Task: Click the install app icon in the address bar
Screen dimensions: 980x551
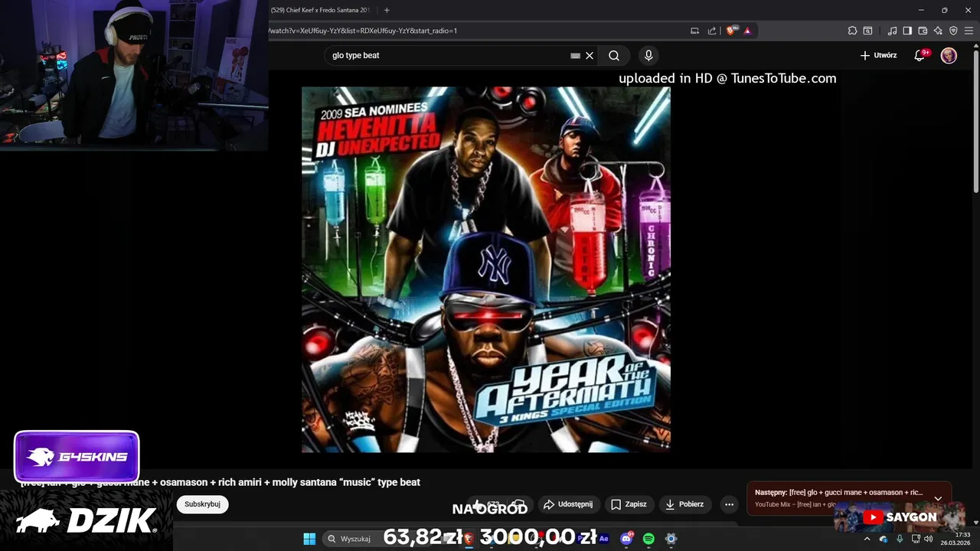Action: (x=694, y=31)
